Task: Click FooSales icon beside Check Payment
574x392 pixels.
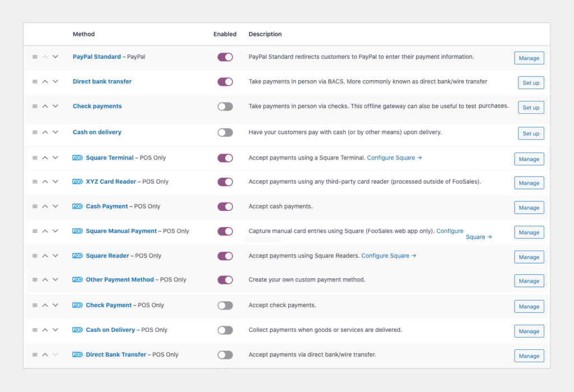Action: pyautogui.click(x=77, y=305)
